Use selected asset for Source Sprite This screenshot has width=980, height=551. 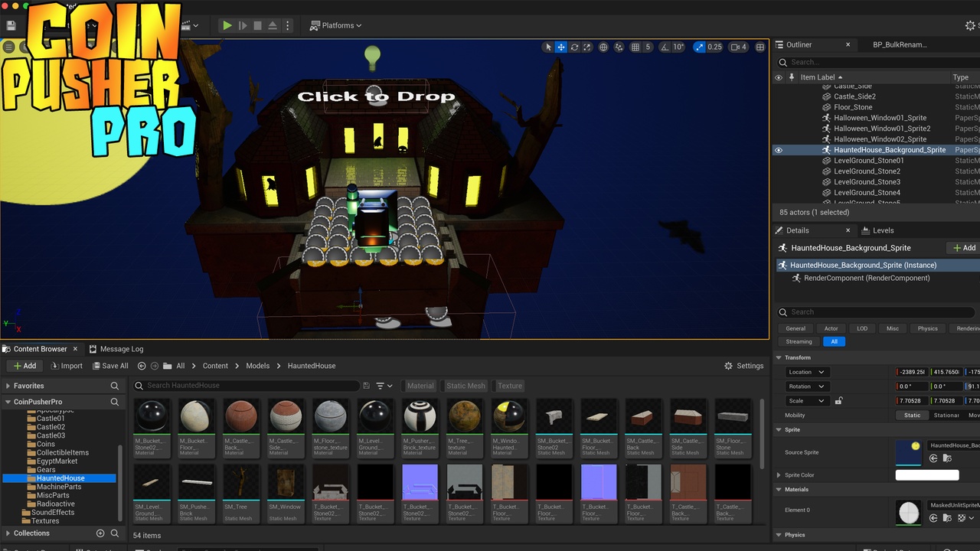click(x=933, y=458)
